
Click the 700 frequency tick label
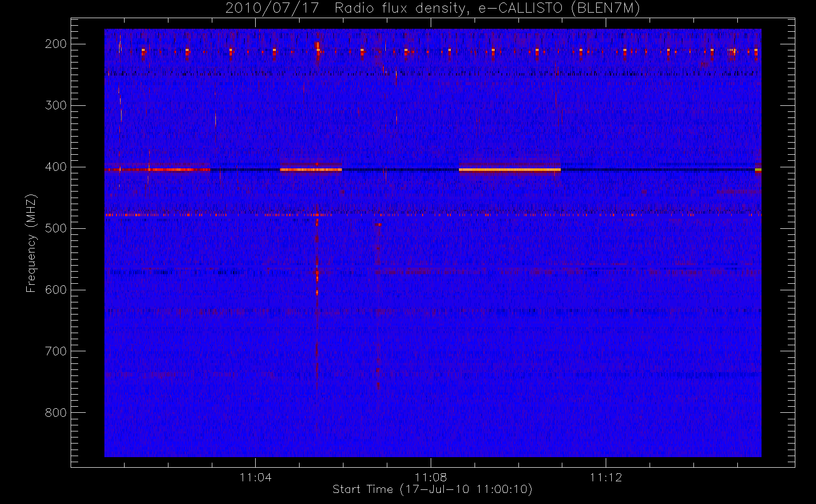click(x=56, y=351)
